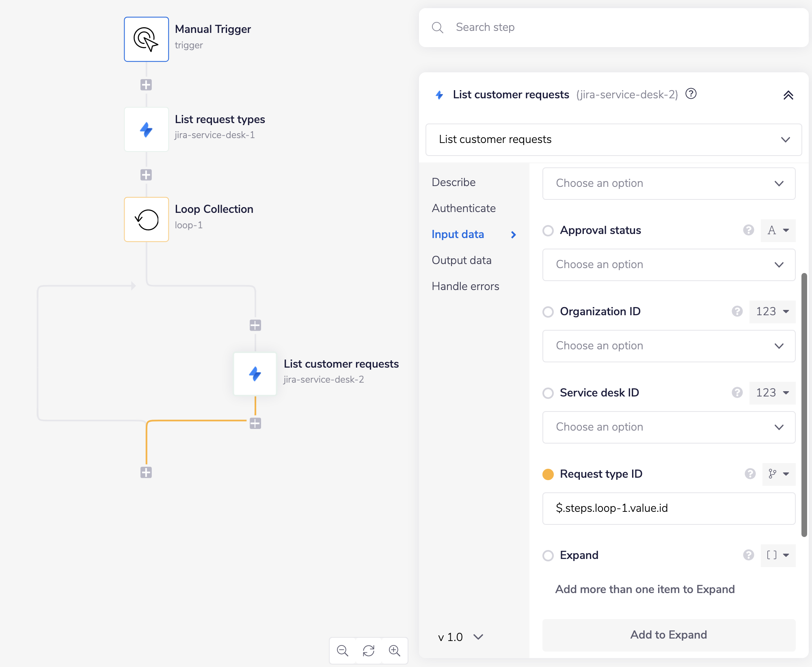Open the Authenticate section in the step panel
This screenshot has width=812, height=667.
464,208
